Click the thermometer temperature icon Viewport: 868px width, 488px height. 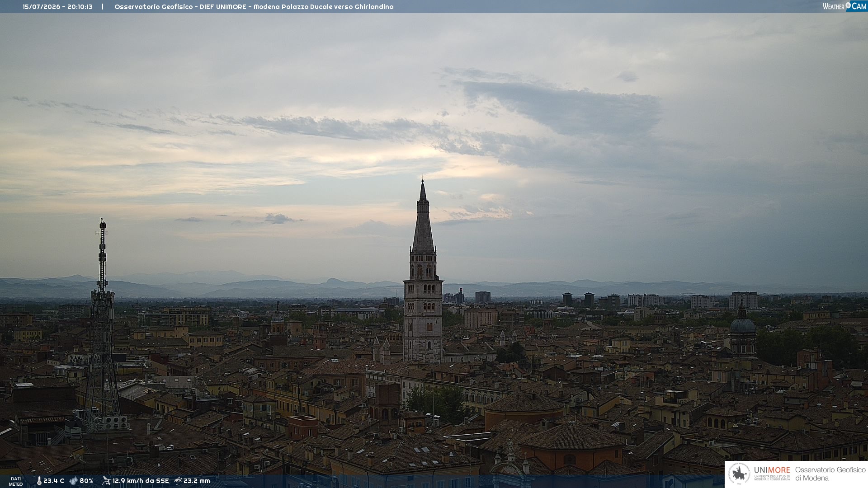[x=39, y=481]
